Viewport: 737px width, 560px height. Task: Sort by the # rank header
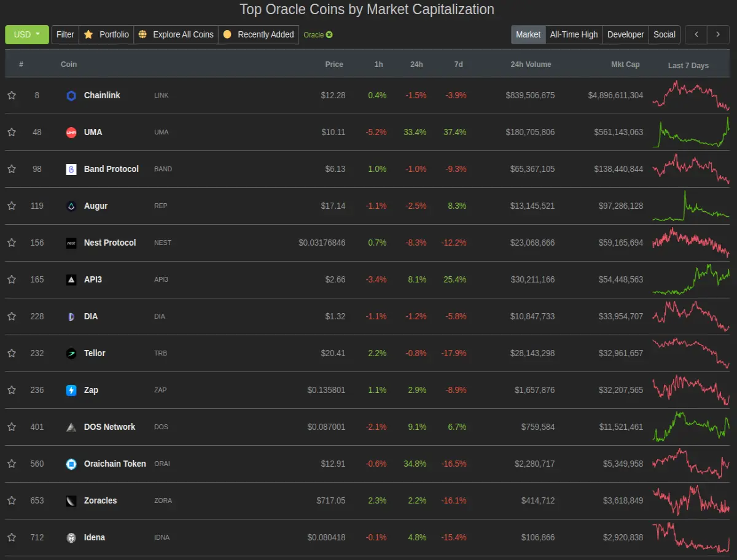[21, 64]
